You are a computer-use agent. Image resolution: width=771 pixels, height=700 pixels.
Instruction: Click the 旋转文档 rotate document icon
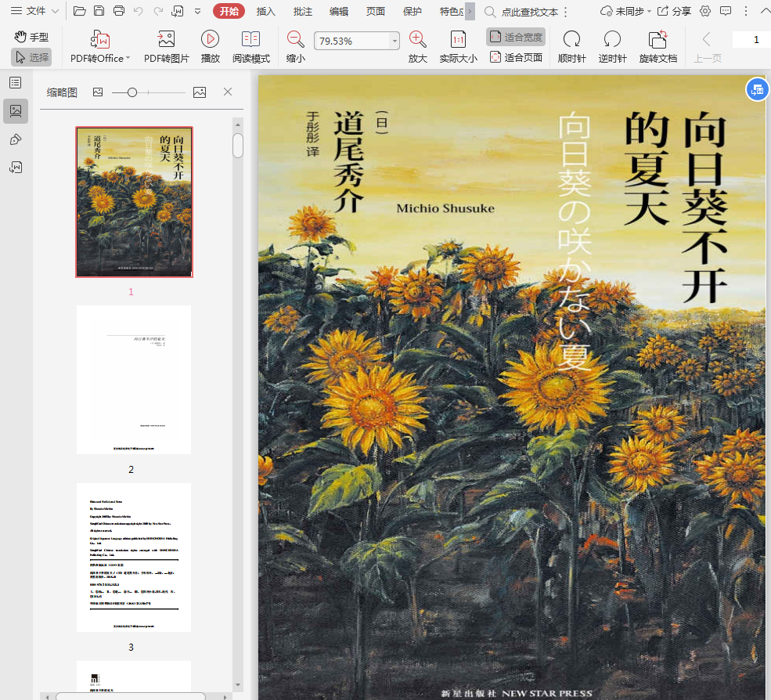[658, 39]
